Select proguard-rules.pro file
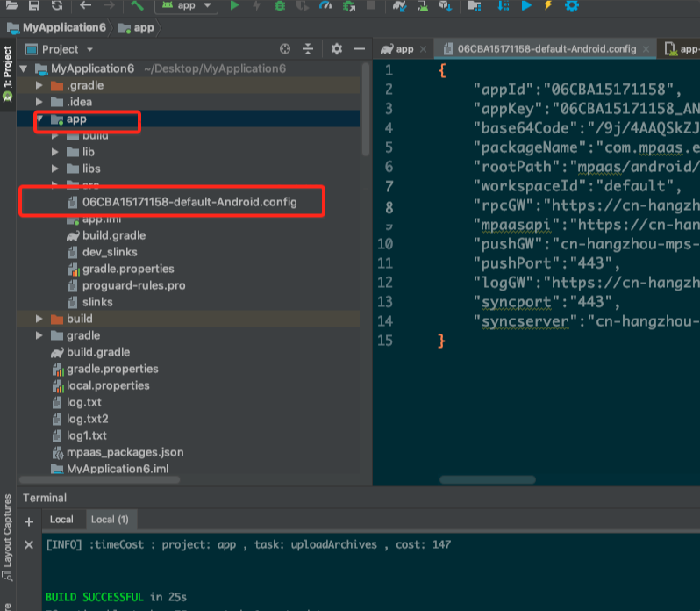700x611 pixels. [133, 285]
